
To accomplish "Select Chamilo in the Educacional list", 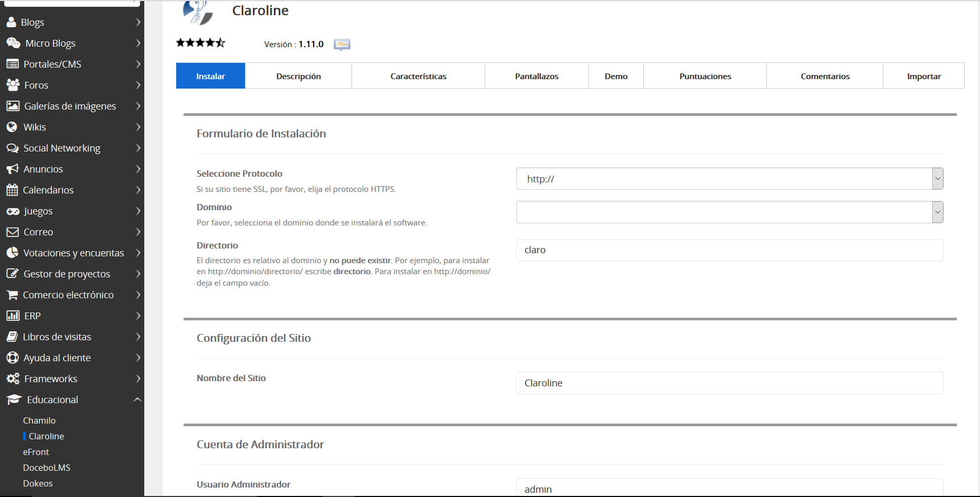I will (x=39, y=420).
